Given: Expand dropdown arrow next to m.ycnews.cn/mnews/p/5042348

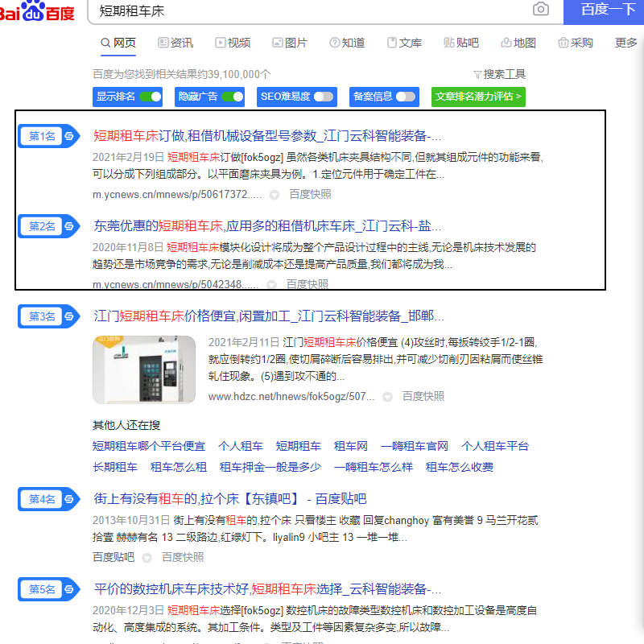Looking at the screenshot, I should (271, 284).
